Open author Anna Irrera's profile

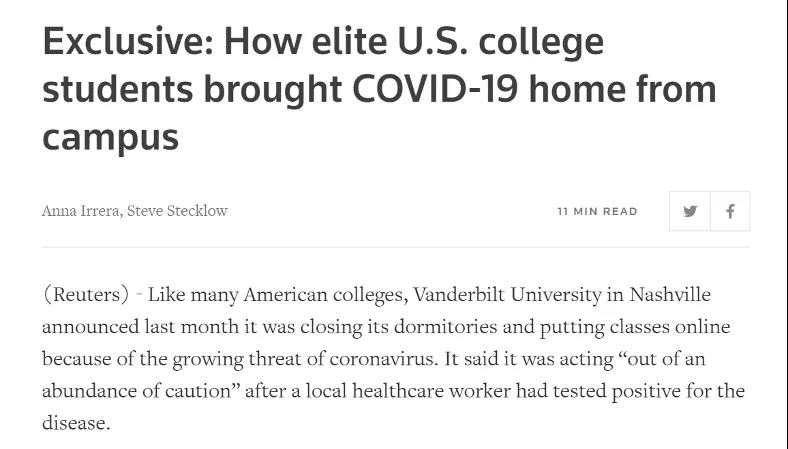click(x=81, y=211)
